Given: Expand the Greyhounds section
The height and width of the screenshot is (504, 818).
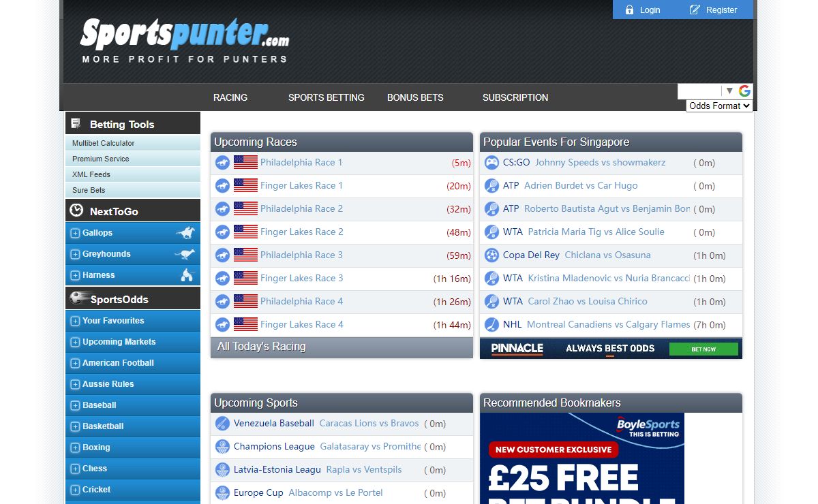Looking at the screenshot, I should 75,254.
